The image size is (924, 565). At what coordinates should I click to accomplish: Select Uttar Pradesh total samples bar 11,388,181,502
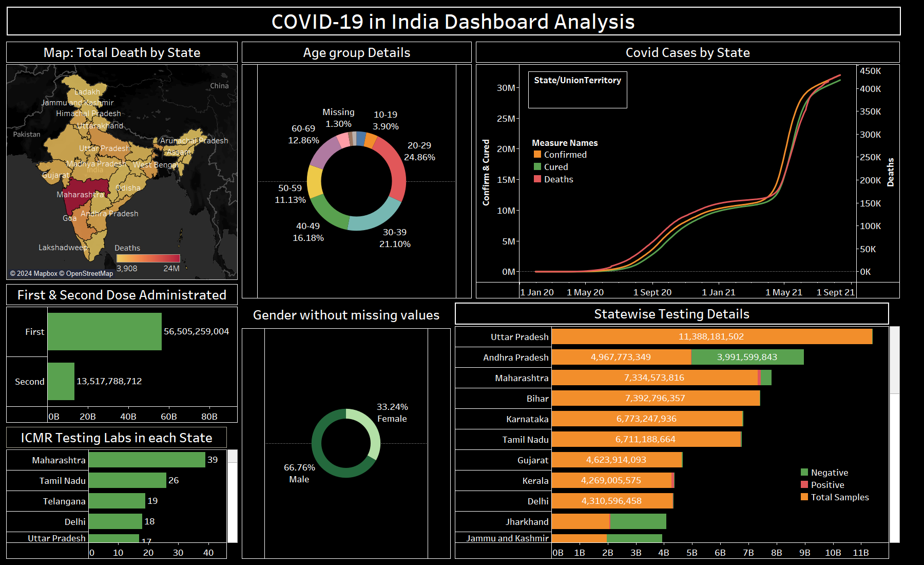712,336
